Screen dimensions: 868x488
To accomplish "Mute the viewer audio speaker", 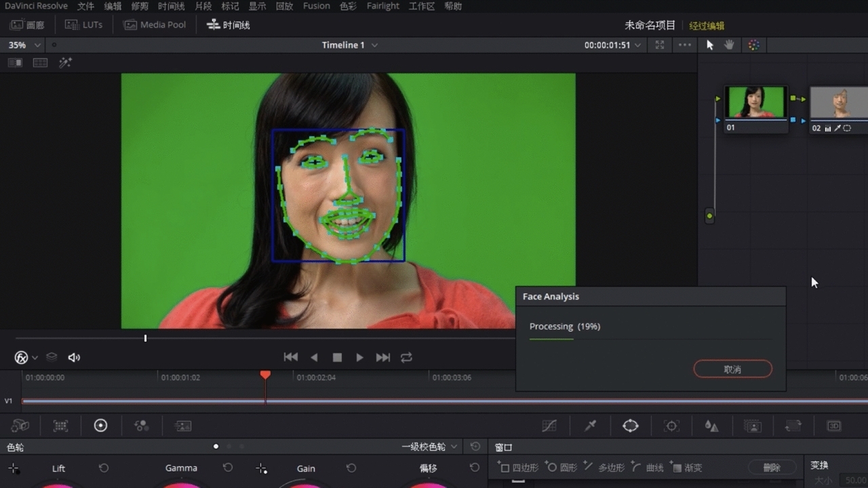I will click(x=74, y=357).
